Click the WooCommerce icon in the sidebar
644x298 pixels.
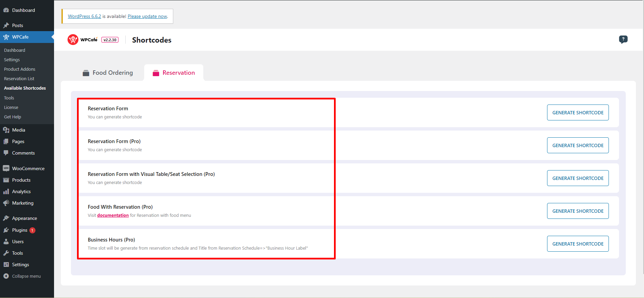[6, 168]
